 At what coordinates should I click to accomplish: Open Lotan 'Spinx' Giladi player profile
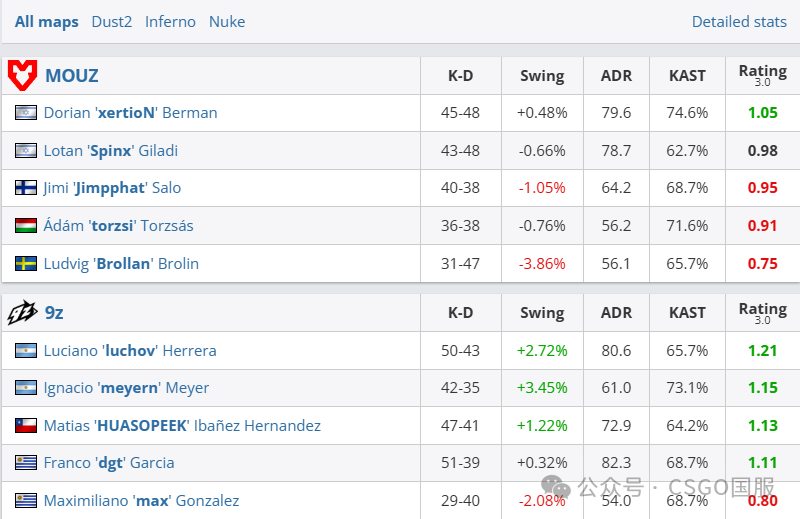pyautogui.click(x=110, y=151)
